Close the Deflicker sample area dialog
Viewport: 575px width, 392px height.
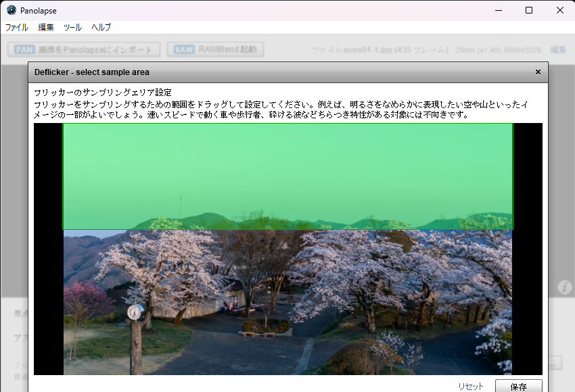point(538,72)
